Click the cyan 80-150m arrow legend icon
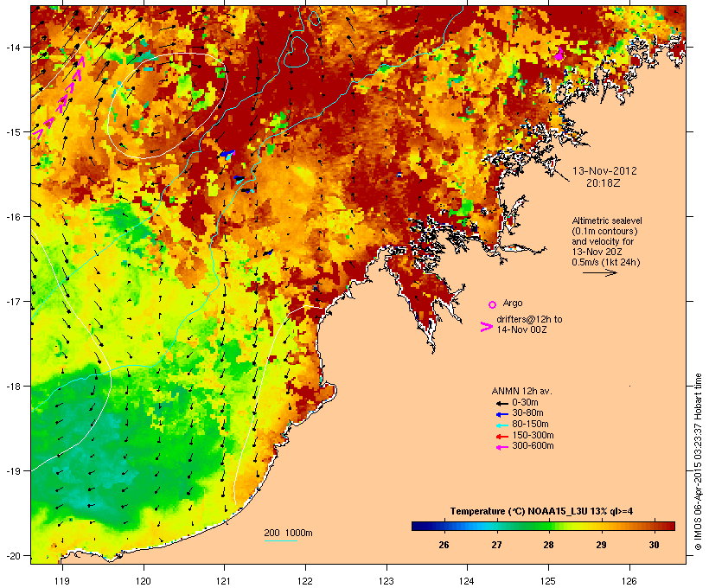Viewport: 709px width, 588px height. click(x=502, y=425)
